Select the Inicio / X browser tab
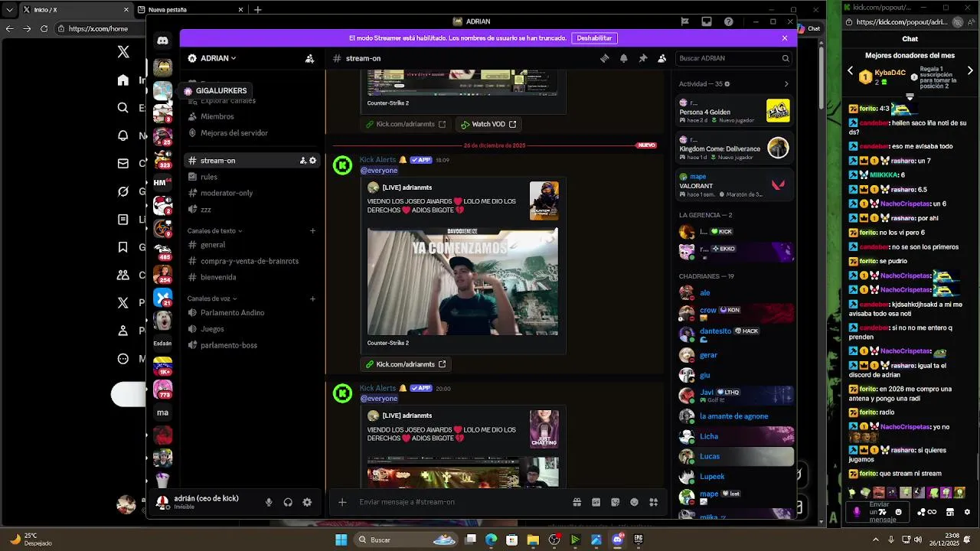980x551 pixels. pyautogui.click(x=77, y=10)
